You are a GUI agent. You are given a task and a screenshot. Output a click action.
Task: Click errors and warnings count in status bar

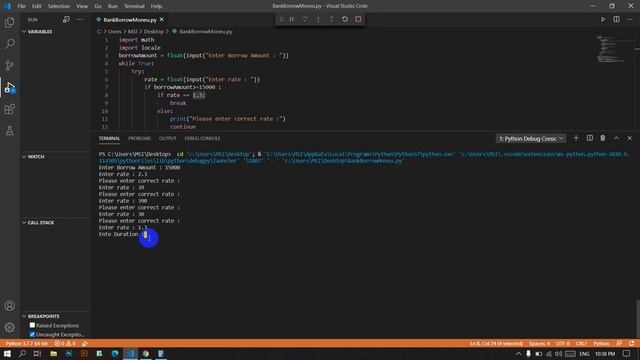click(x=65, y=344)
